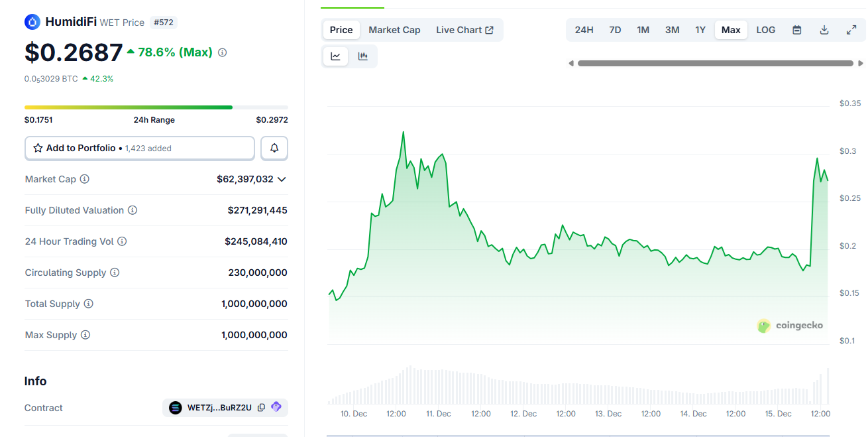Open the purple explorer icon beside contract
868x437 pixels.
[x=276, y=407]
